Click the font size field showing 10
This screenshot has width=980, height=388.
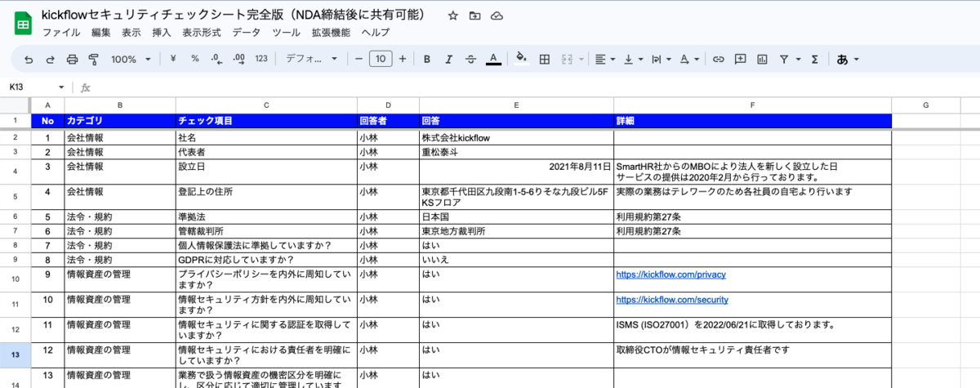(381, 59)
